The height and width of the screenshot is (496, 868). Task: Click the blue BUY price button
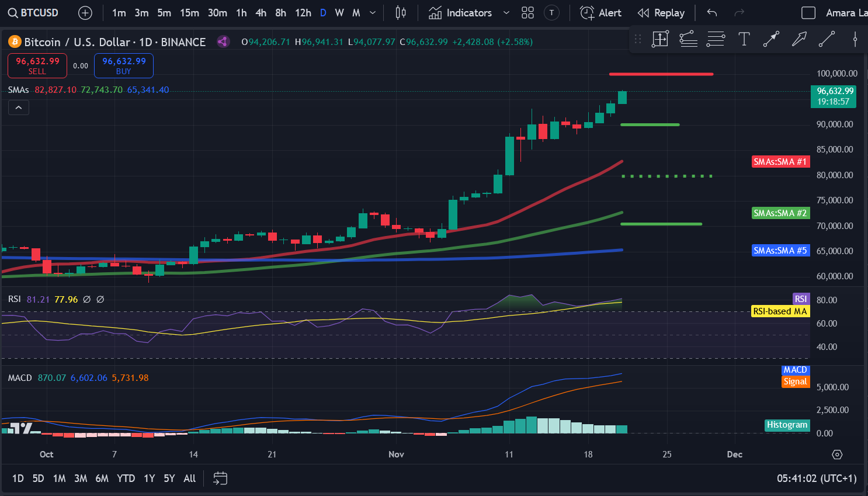124,65
